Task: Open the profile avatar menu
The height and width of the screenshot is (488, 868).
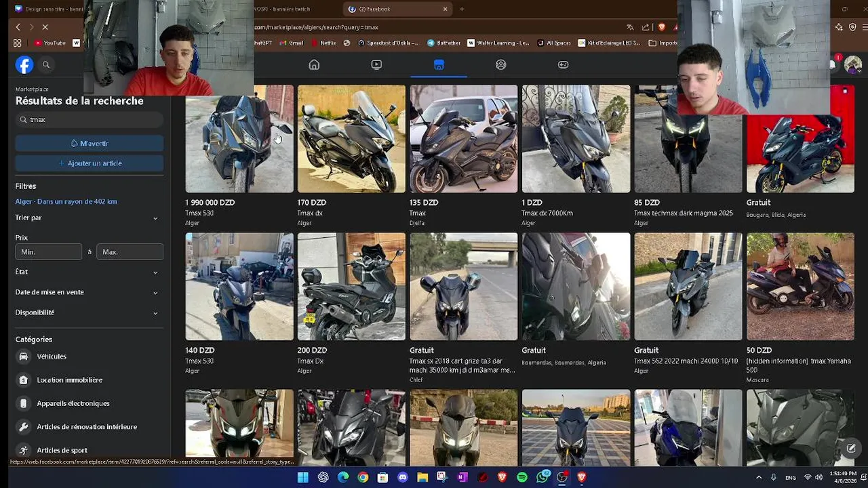Action: point(852,65)
